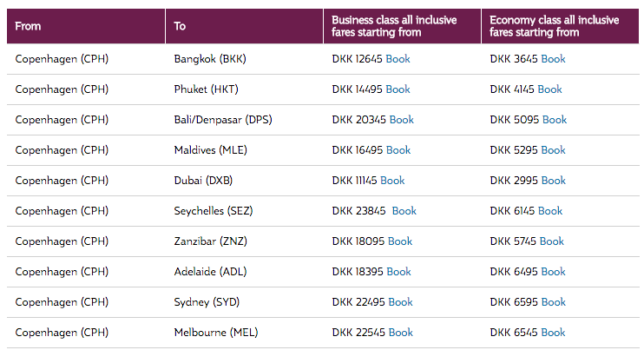
Task: Book Maldives business class DKK 16495 fare
Action: pyautogui.click(x=398, y=150)
